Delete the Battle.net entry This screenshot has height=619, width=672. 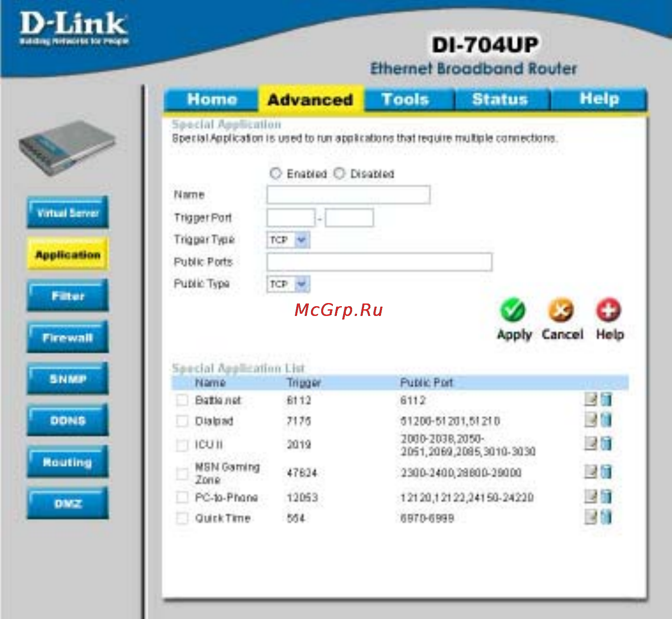[606, 399]
